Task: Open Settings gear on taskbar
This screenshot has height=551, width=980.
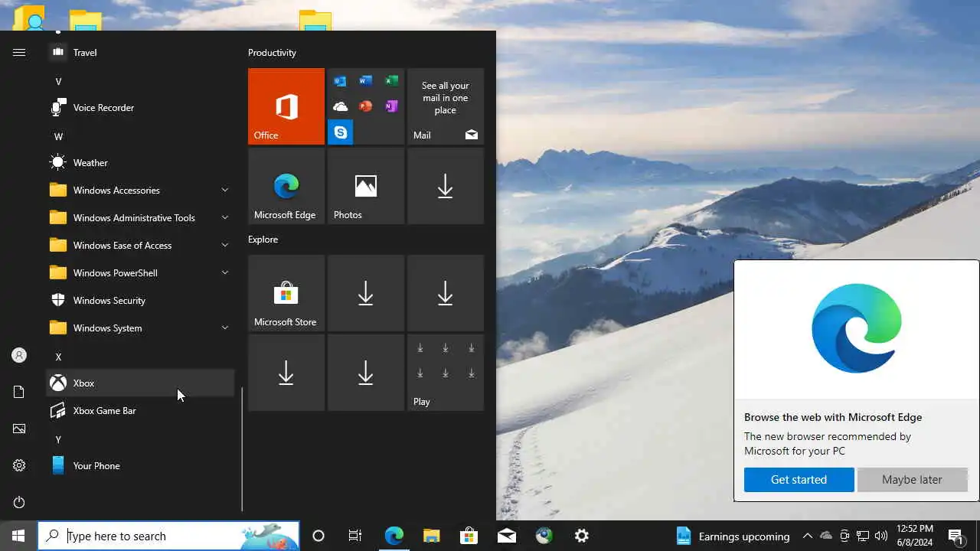Action: [x=582, y=536]
